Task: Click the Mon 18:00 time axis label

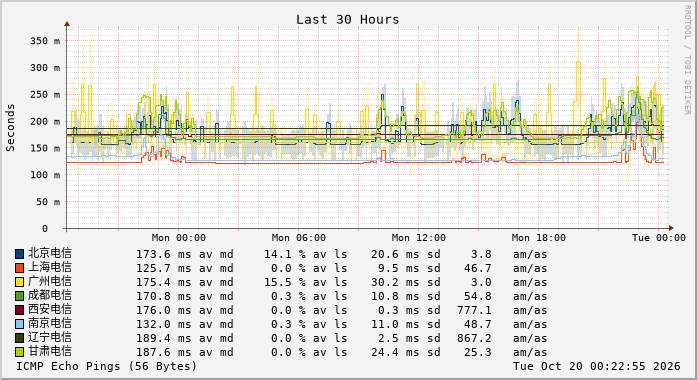Action: pyautogui.click(x=539, y=238)
